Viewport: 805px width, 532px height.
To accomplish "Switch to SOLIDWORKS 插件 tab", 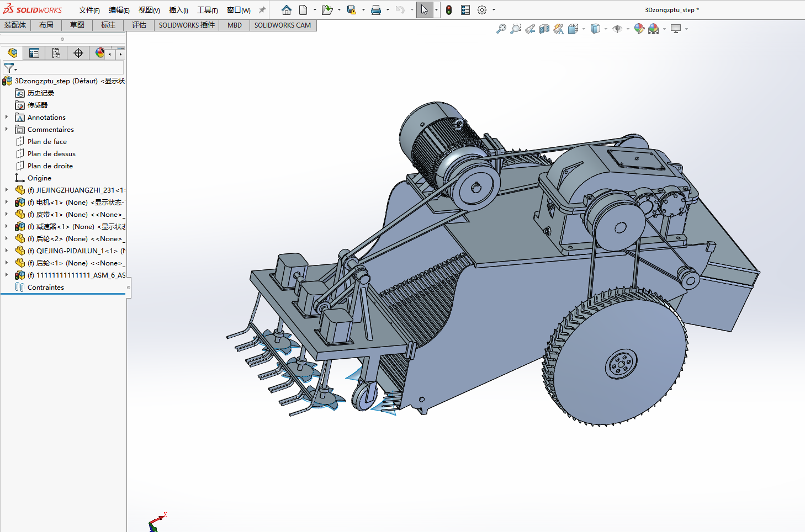I will point(187,25).
